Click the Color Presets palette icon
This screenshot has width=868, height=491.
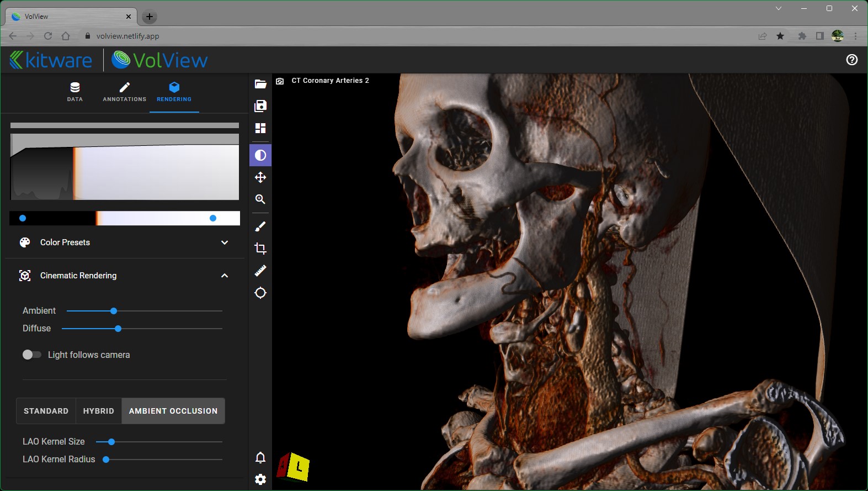coord(25,242)
